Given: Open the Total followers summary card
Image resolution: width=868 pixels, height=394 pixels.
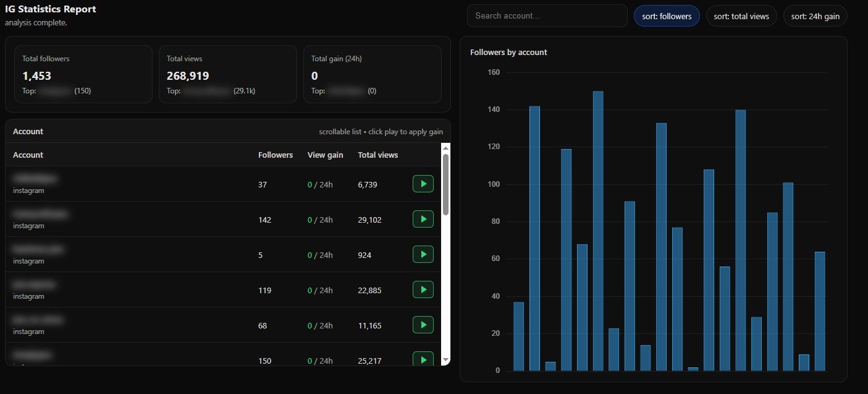Looking at the screenshot, I should [x=83, y=74].
